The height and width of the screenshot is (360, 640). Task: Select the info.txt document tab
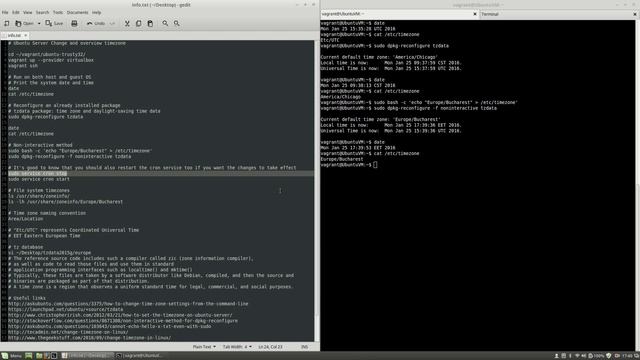click(x=14, y=36)
